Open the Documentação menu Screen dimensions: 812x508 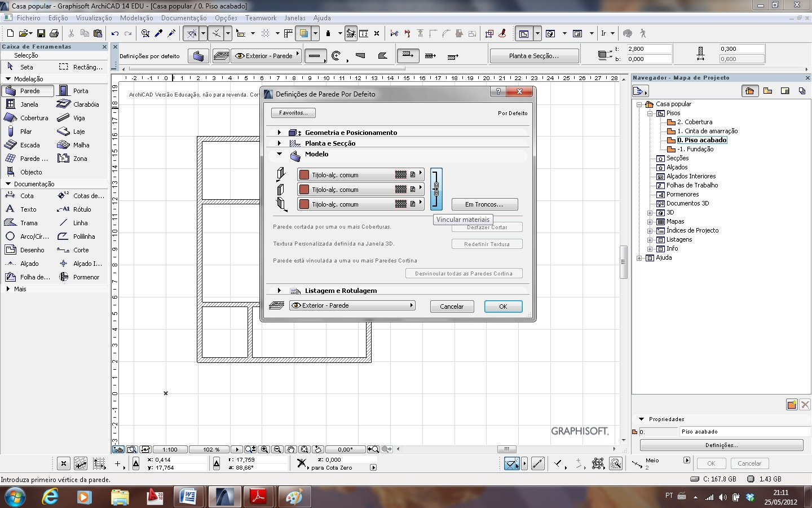(x=184, y=18)
